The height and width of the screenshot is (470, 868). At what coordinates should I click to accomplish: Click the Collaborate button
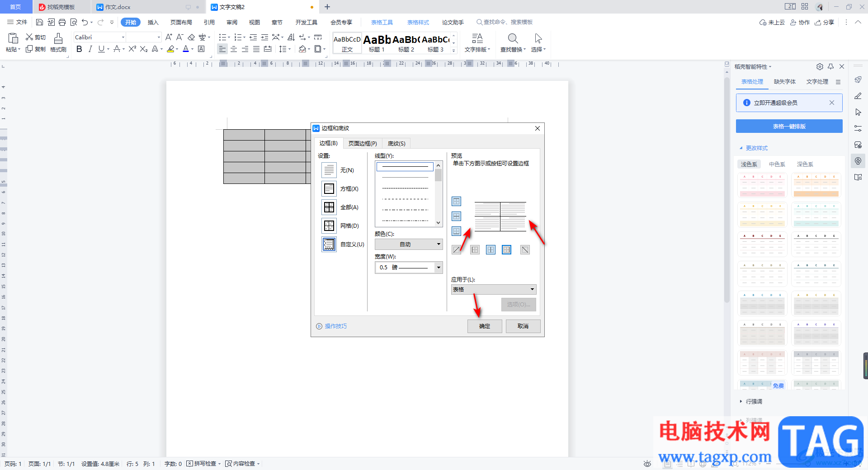800,22
